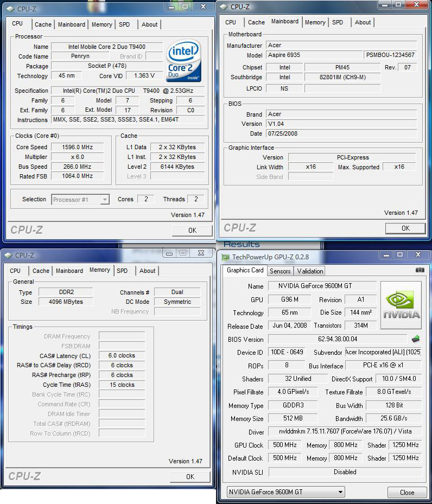Select Graphics Card tab in GPU-Z
This screenshot has height=504, width=432.
pyautogui.click(x=245, y=270)
